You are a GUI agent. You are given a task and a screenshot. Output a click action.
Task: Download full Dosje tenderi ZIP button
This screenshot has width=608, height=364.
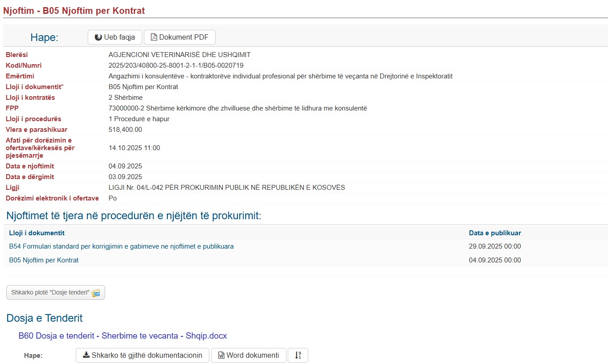point(56,293)
